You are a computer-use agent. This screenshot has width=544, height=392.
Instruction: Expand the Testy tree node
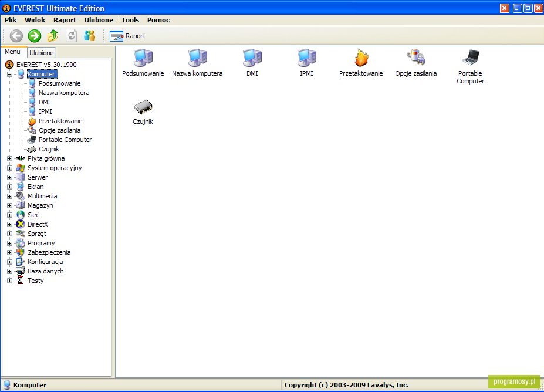pos(10,281)
